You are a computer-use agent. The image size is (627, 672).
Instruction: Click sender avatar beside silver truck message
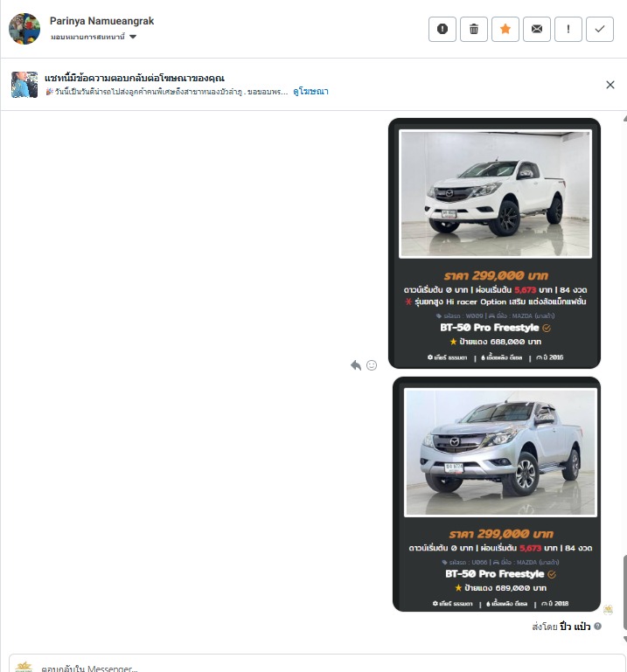click(608, 609)
